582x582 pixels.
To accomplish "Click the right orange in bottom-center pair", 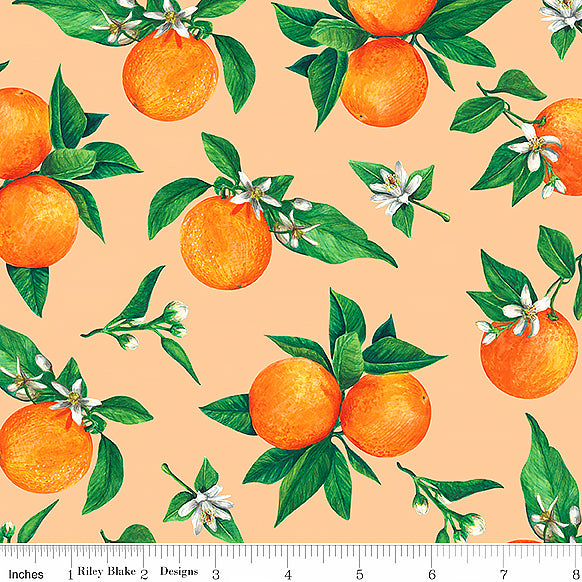I will (x=386, y=415).
